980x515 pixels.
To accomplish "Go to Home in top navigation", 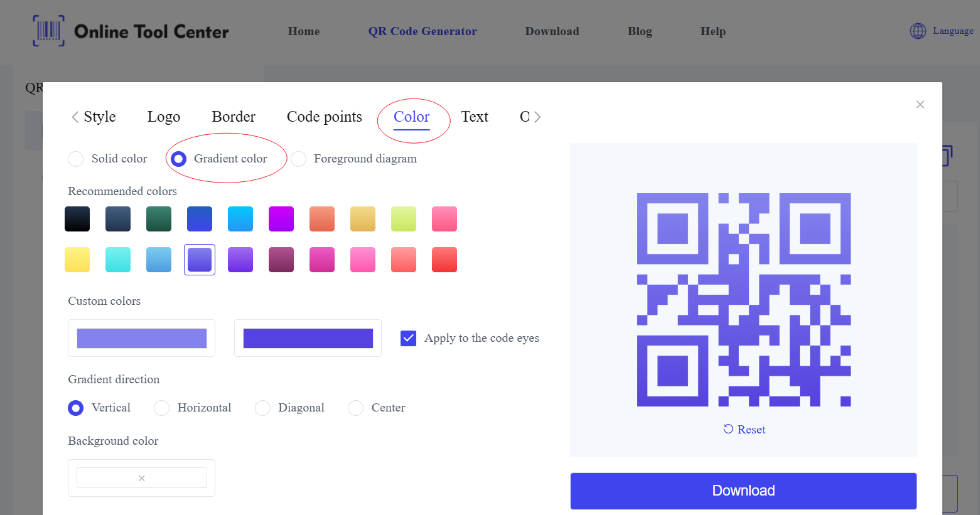I will [x=304, y=31].
